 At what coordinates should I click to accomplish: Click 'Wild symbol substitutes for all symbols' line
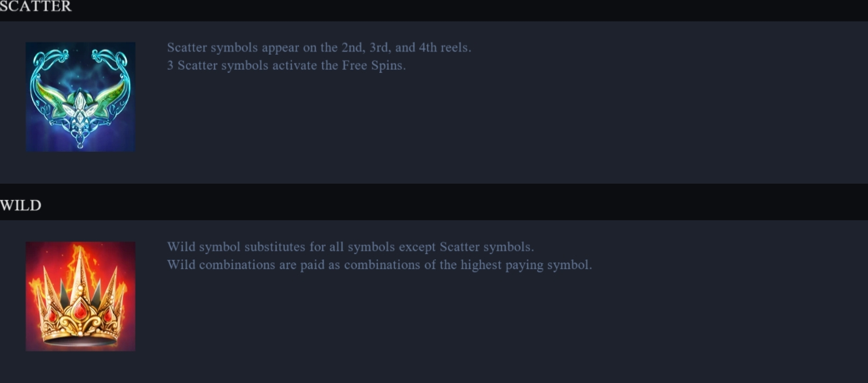pyautogui.click(x=350, y=247)
